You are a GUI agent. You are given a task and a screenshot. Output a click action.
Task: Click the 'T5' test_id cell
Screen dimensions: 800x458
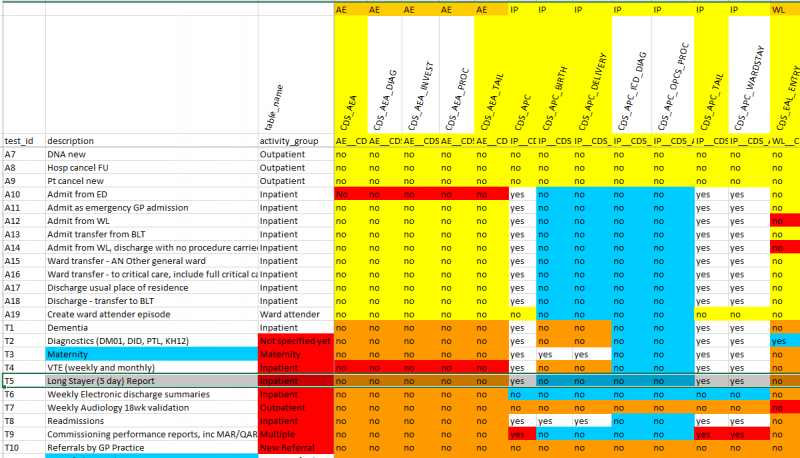[22, 381]
